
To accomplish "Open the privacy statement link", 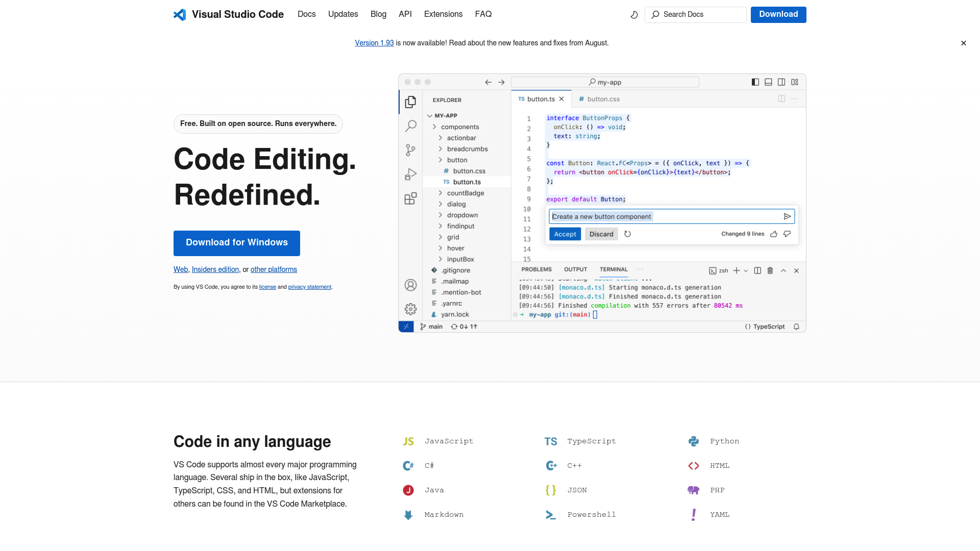I will 310,287.
